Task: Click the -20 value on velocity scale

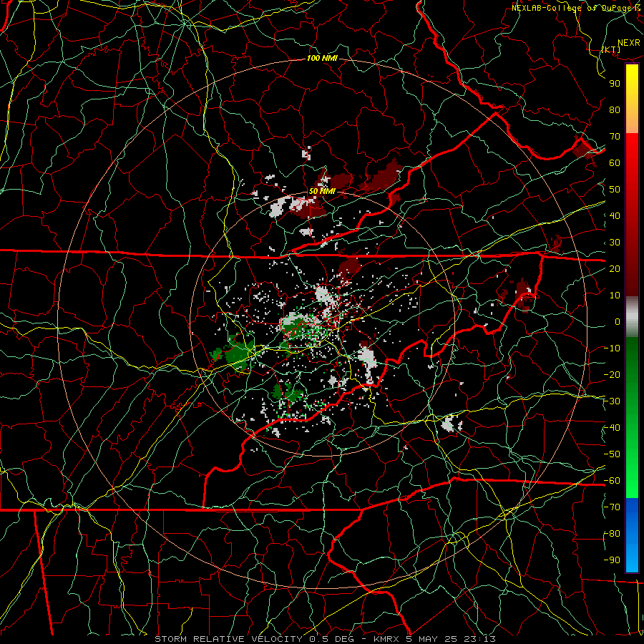Action: [612, 374]
